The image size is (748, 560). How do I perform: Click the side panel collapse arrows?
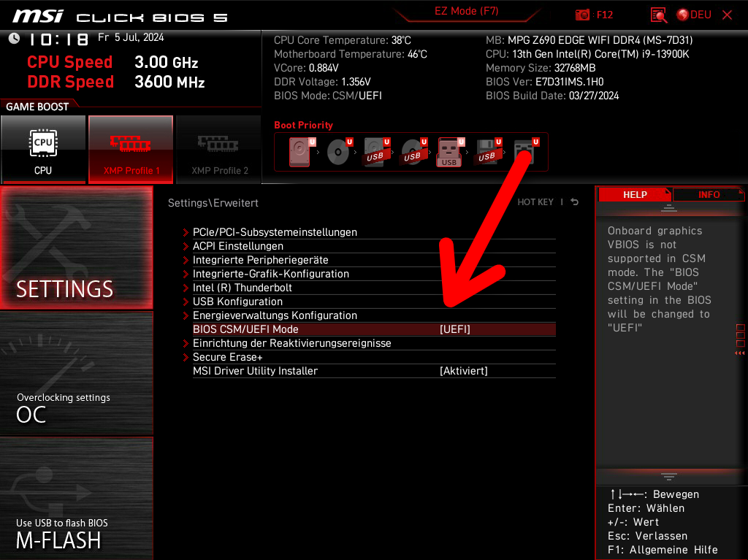[x=740, y=353]
